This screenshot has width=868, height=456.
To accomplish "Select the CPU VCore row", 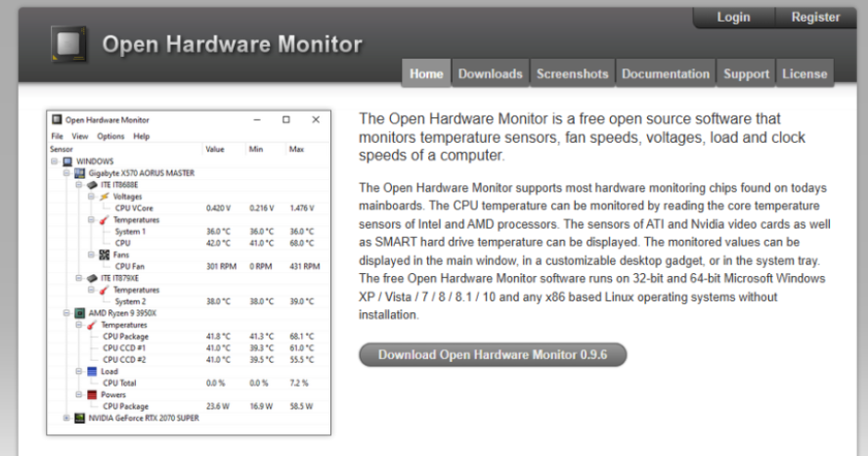I will [x=189, y=208].
